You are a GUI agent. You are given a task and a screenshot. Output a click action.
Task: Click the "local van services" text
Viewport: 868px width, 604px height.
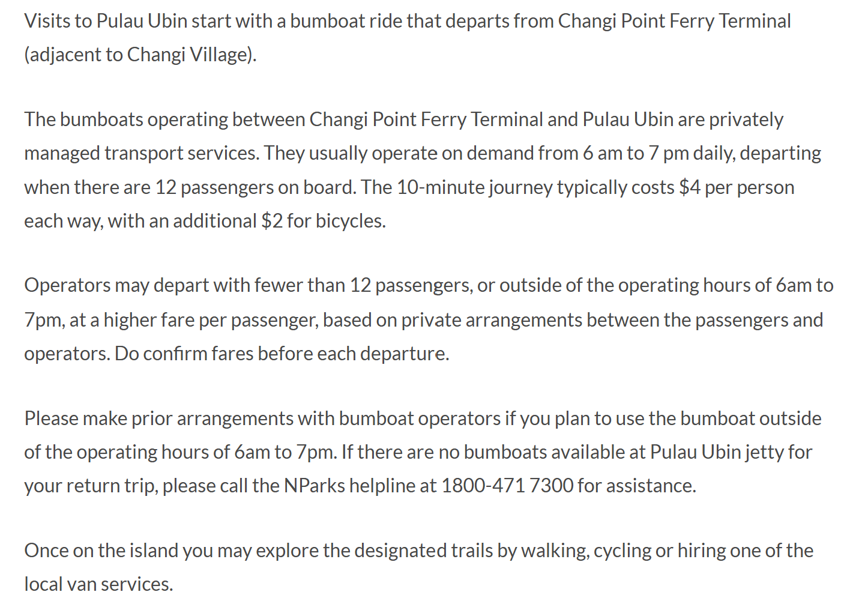[x=98, y=584]
